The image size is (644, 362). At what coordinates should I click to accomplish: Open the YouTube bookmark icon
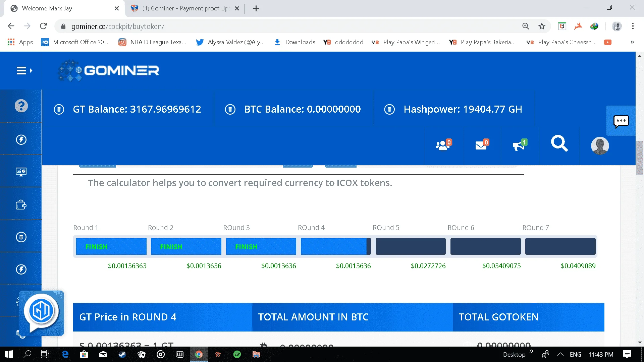coord(607,42)
